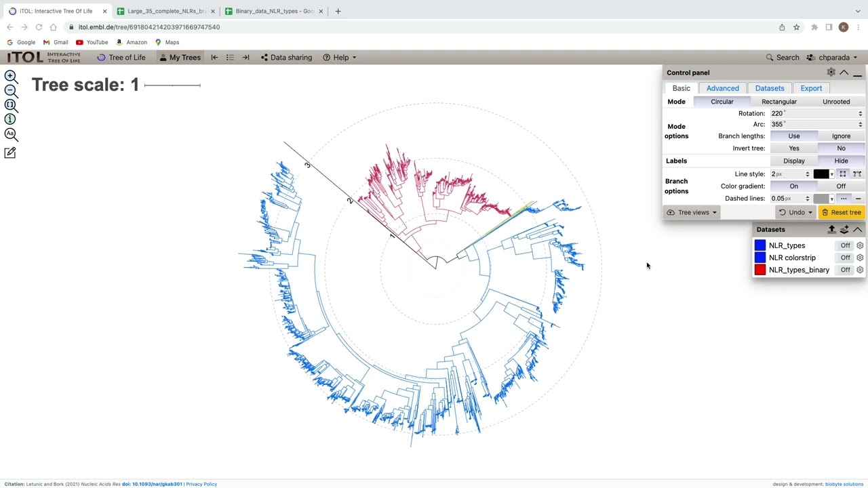The height and width of the screenshot is (488, 868).
Task: Select curved branch style icon
Action: 857,174
